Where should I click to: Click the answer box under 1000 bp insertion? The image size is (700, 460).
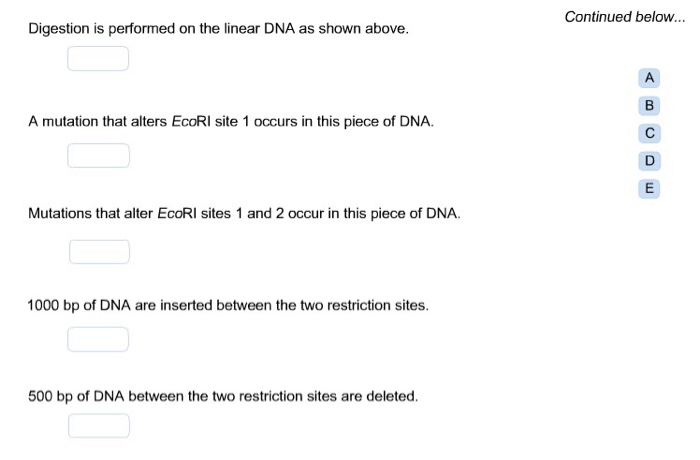[98, 339]
